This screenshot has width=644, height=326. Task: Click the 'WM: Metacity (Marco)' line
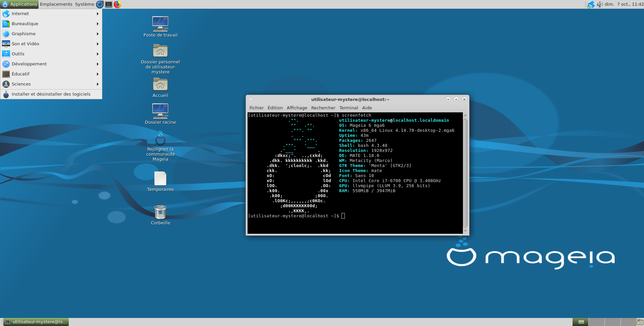366,161
